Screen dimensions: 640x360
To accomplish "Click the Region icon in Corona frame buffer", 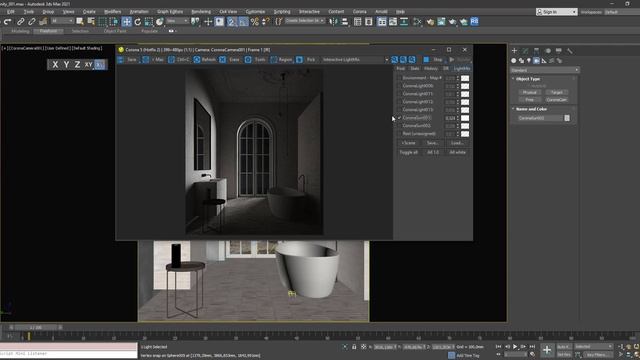I will click(274, 60).
